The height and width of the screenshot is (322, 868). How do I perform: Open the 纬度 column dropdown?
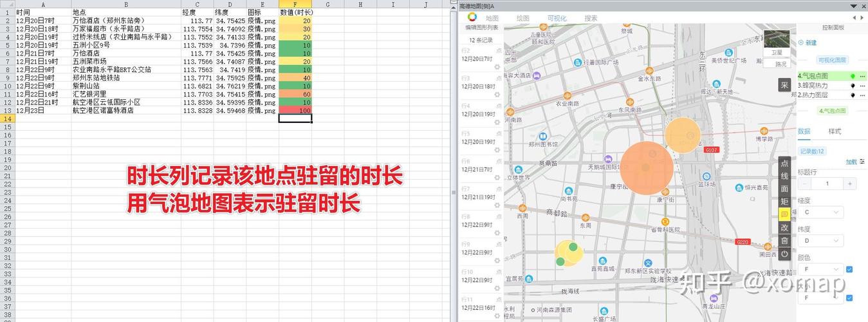820,240
